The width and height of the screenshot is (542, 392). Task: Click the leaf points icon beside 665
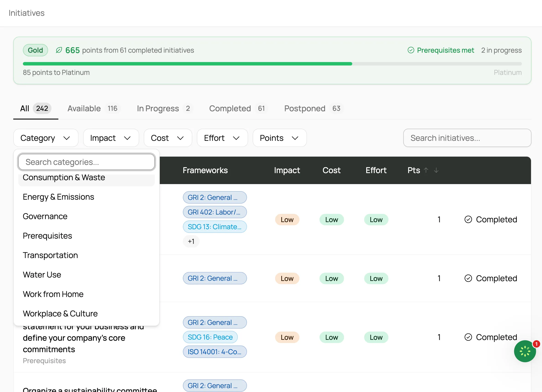[59, 50]
